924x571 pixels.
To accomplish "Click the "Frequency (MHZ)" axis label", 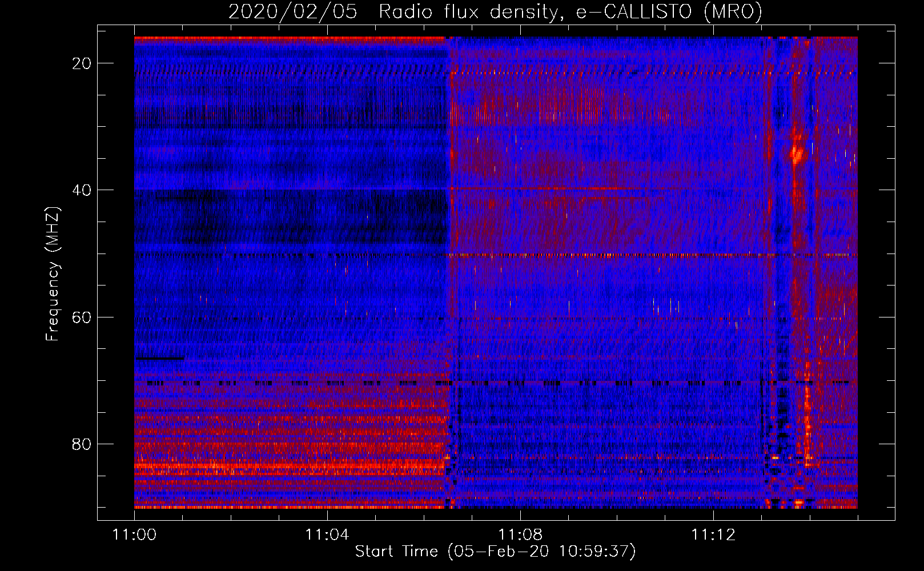I will click(53, 274).
